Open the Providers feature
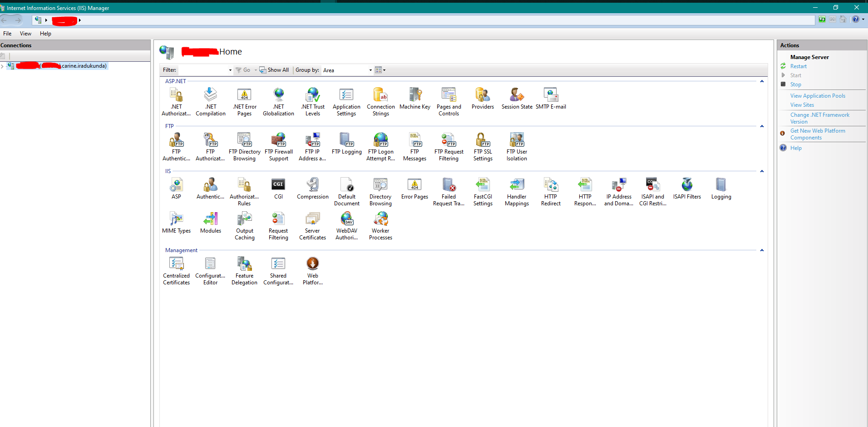This screenshot has width=868, height=427. [483, 99]
